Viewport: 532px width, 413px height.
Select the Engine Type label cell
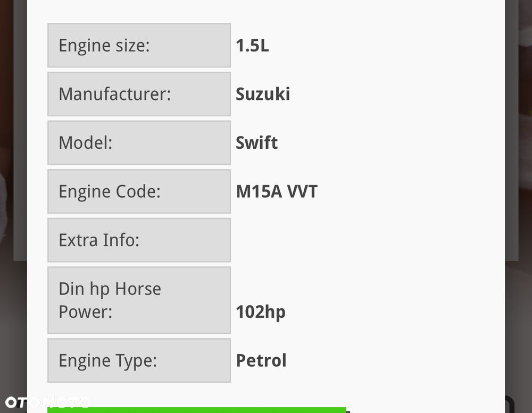[139, 360]
